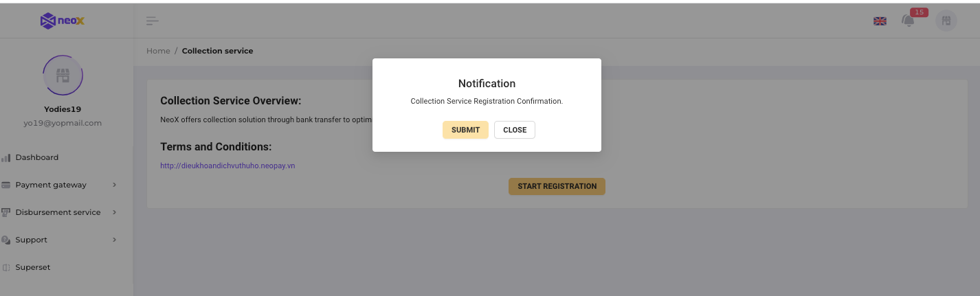The width and height of the screenshot is (980, 296).
Task: Expand the Payment gateway chevron
Action: coord(114,185)
